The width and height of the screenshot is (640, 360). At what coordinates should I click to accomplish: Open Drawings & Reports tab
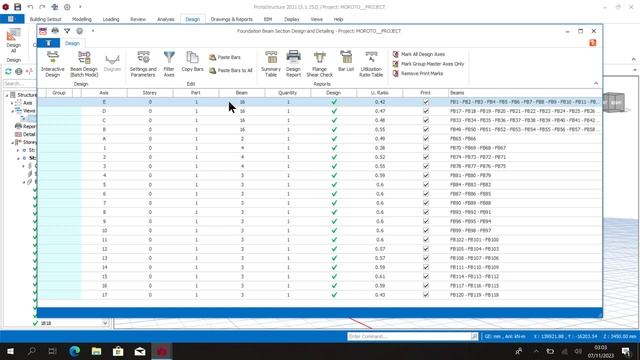click(x=231, y=19)
